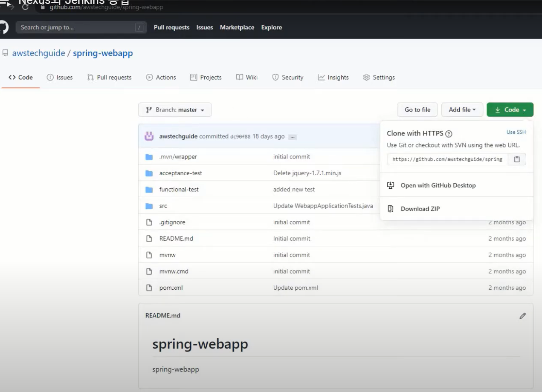542x392 pixels.
Task: Open the .gitignore file name
Action: (x=172, y=222)
